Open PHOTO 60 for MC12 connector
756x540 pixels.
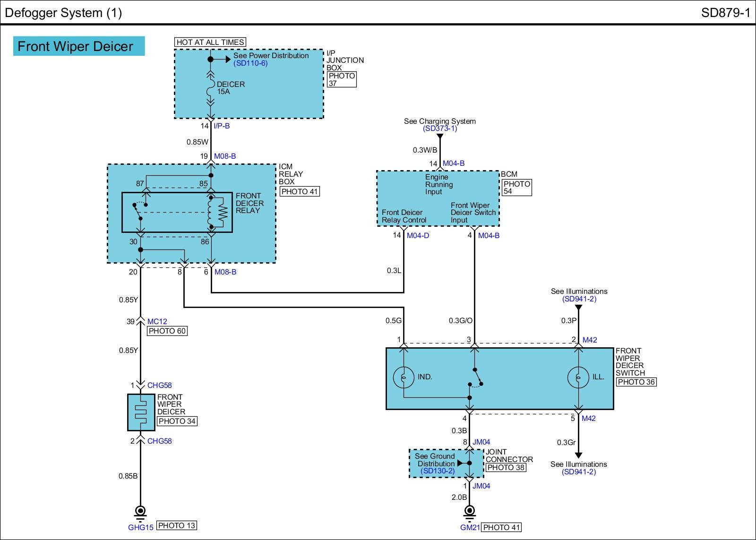pos(167,331)
